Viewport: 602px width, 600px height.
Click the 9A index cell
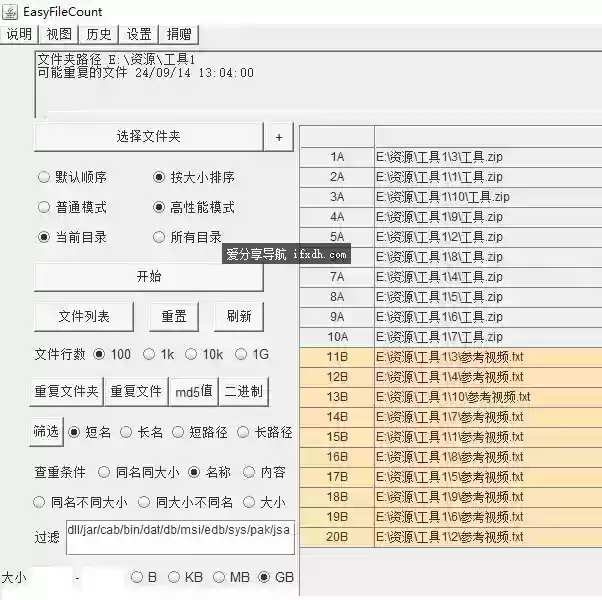pos(337,317)
